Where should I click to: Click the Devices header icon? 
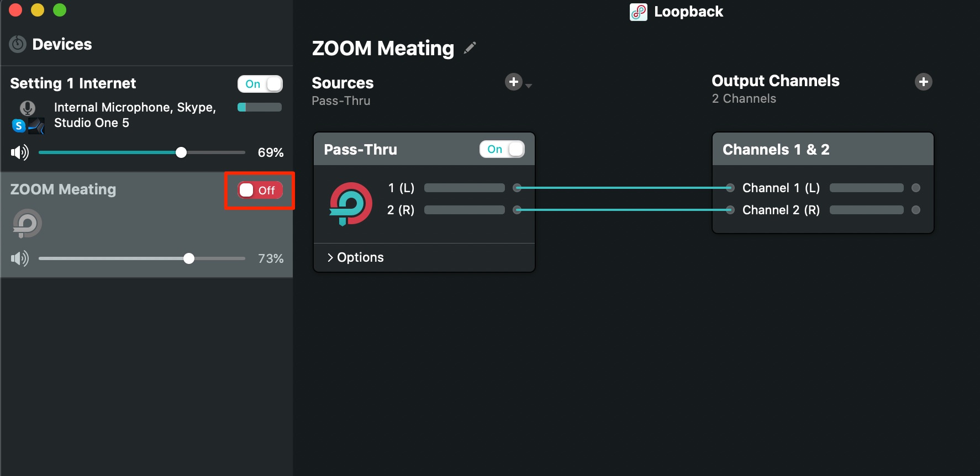[18, 44]
